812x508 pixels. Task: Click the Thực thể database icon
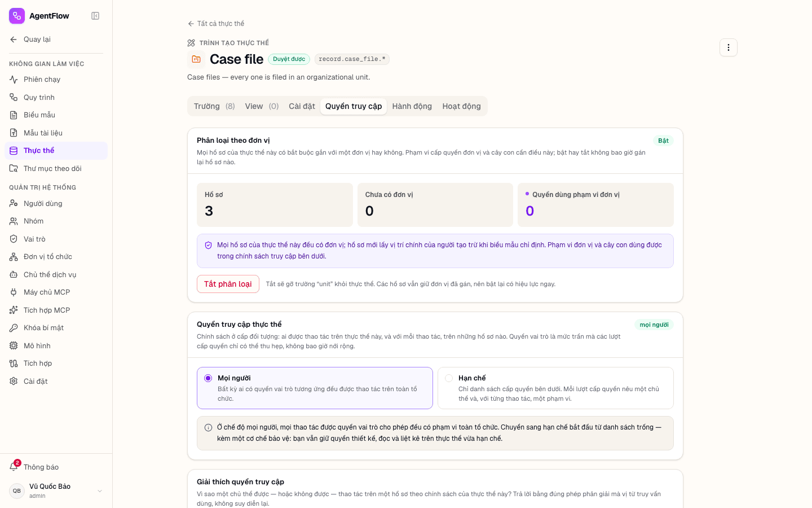pos(14,151)
